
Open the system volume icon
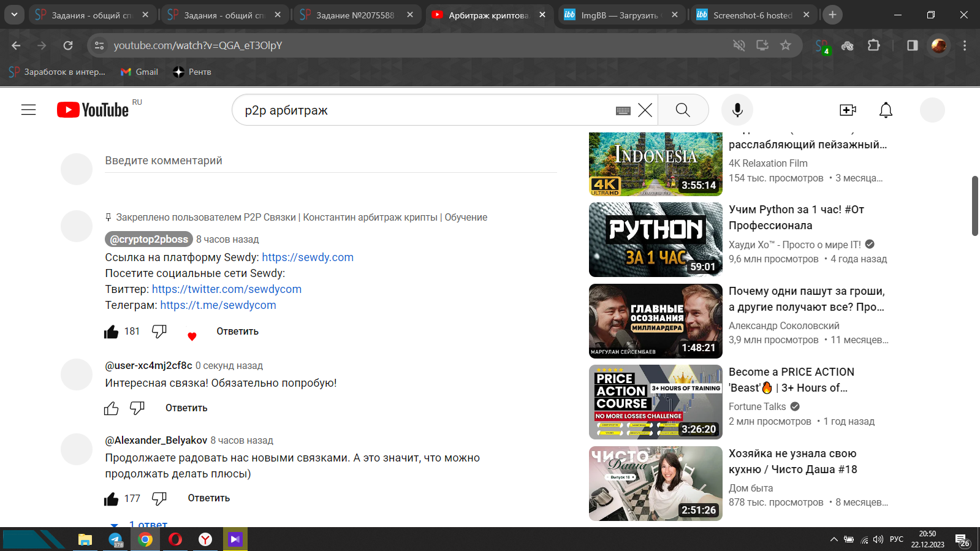pos(878,539)
